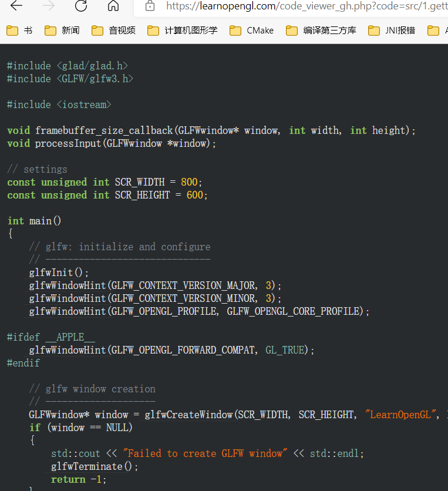
Task: Go back with the browser back arrow
Action: click(x=16, y=6)
